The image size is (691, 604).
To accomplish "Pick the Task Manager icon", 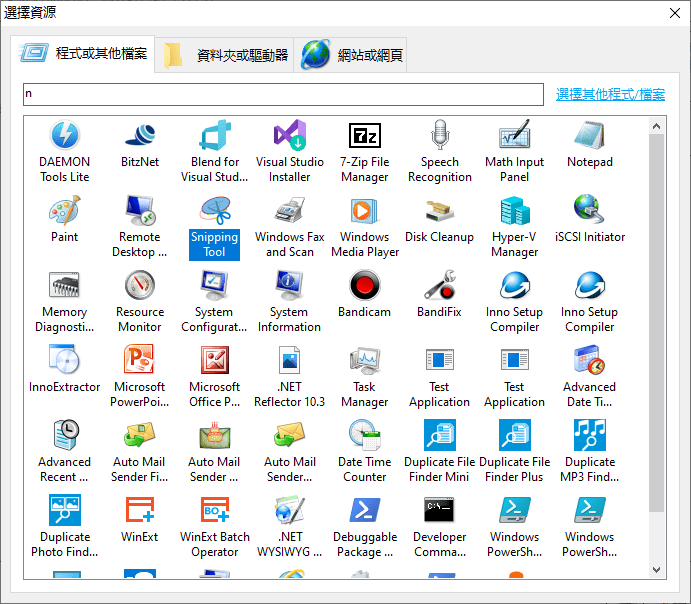I will 364,360.
